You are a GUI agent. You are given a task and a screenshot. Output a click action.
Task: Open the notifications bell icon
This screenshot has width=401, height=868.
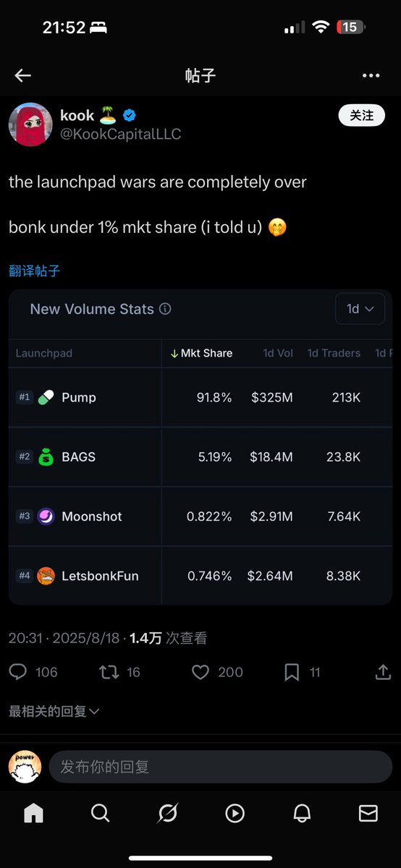click(x=302, y=813)
